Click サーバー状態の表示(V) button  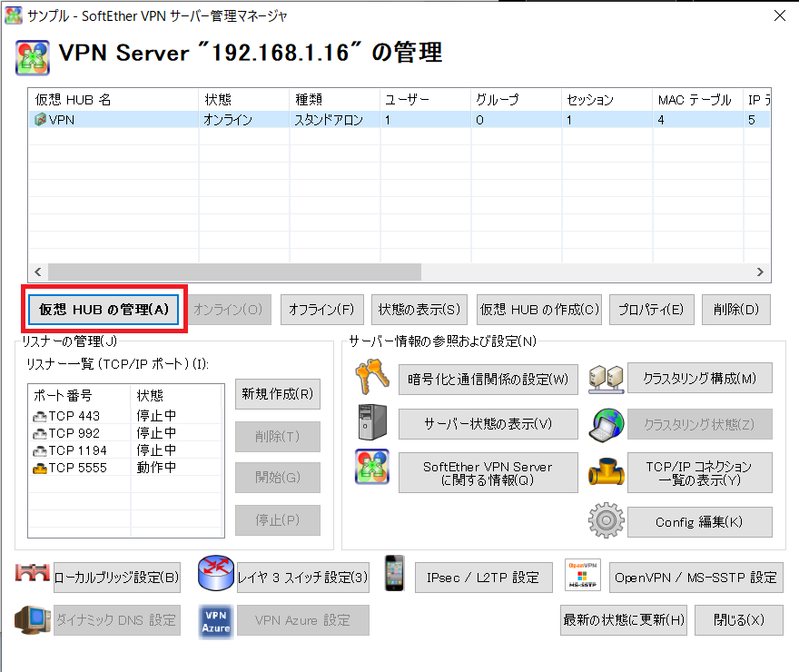point(488,424)
